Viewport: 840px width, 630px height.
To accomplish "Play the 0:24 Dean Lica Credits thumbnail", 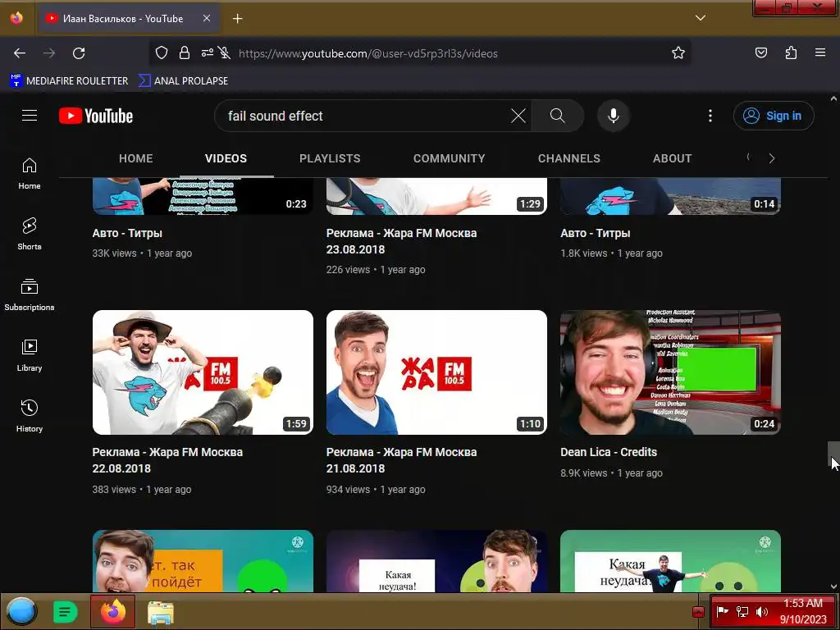I will [671, 372].
